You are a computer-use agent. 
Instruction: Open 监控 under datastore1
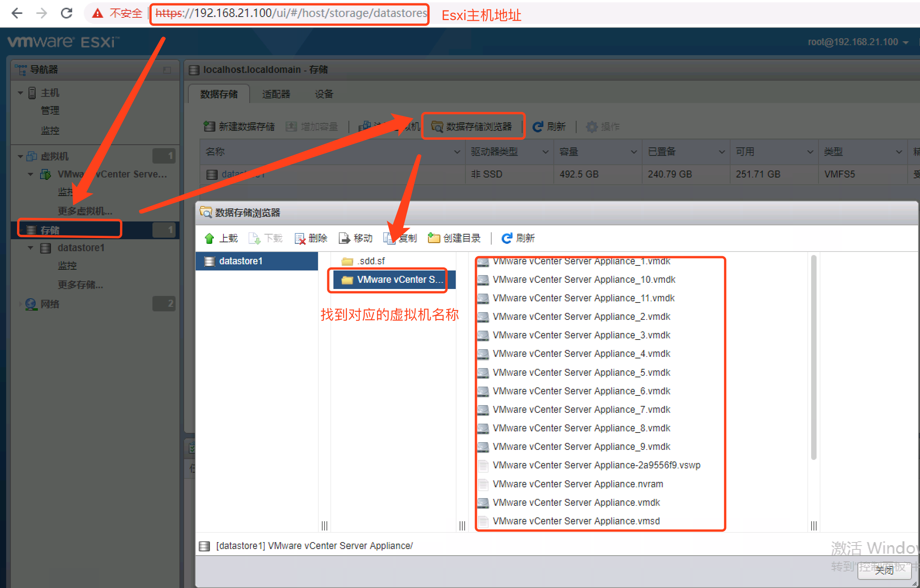coord(67,265)
